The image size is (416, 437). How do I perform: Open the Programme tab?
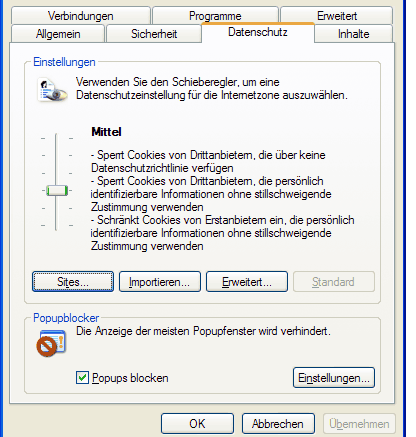point(215,16)
